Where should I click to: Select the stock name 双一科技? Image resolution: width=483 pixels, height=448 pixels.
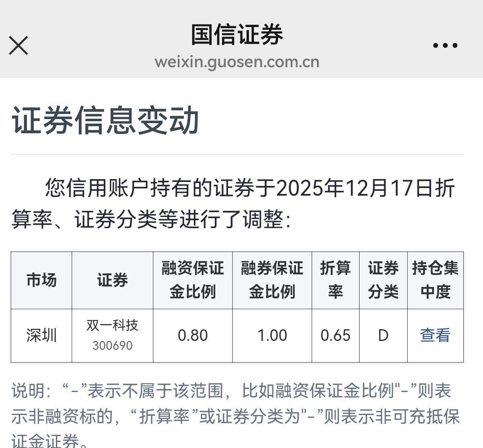click(x=112, y=325)
